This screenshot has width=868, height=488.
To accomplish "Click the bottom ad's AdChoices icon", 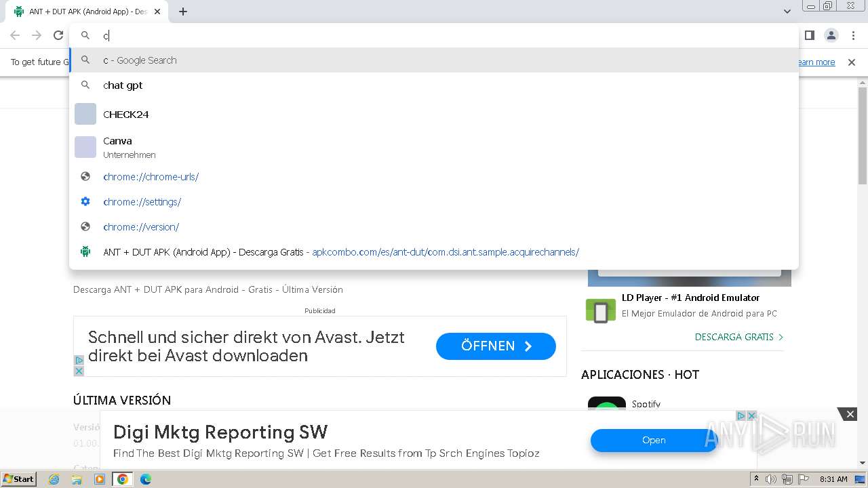I will pos(741,416).
